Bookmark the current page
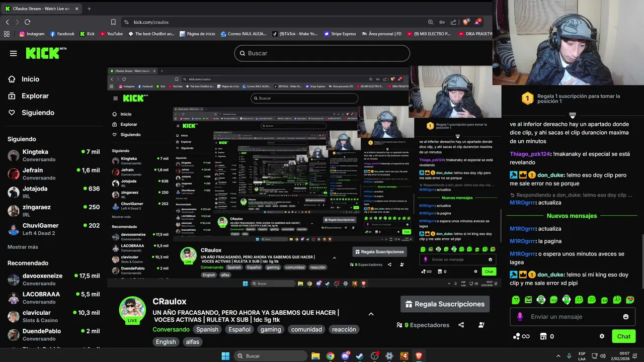Image resolution: width=644 pixels, height=362 pixels. pyautogui.click(x=113, y=22)
